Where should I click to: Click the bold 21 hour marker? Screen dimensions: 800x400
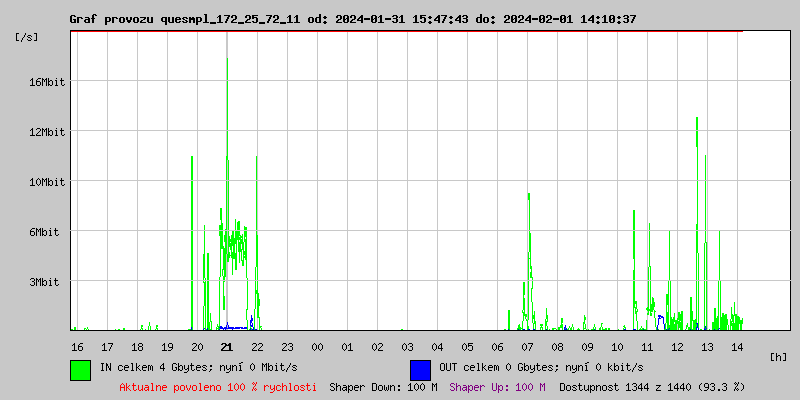coord(227,347)
